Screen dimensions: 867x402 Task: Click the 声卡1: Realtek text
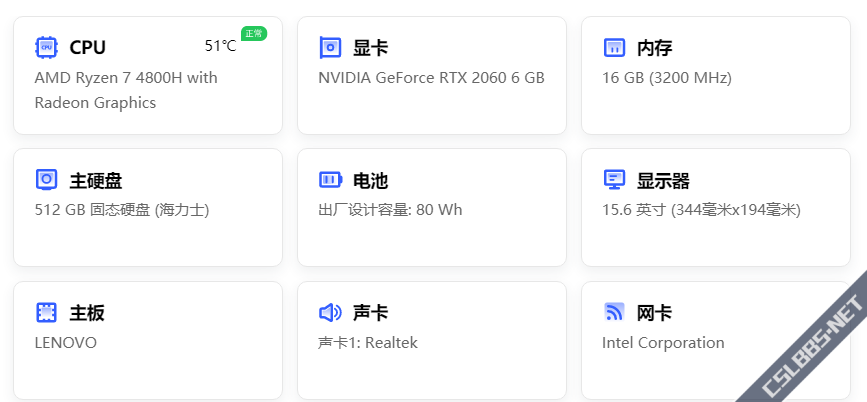[x=368, y=343]
